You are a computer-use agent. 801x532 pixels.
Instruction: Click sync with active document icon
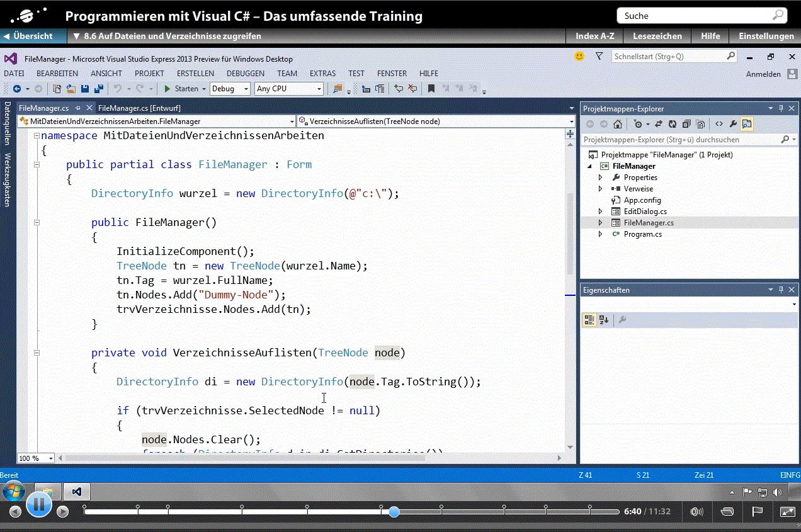(x=659, y=124)
